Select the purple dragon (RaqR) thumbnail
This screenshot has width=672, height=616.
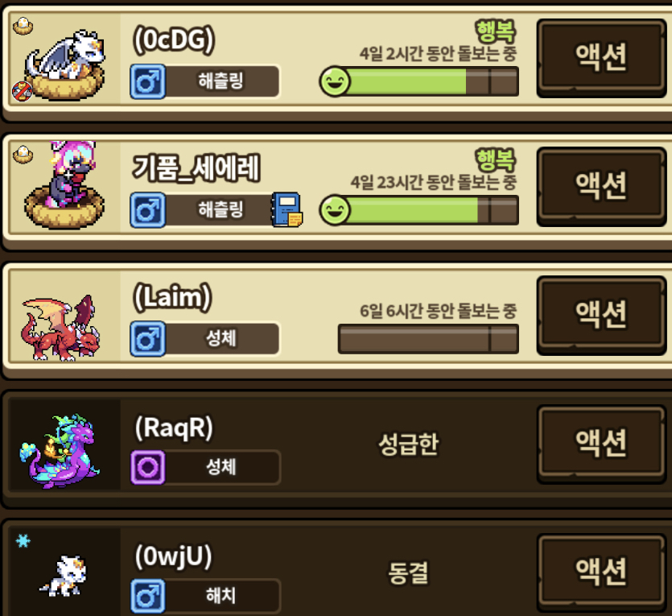(60, 451)
